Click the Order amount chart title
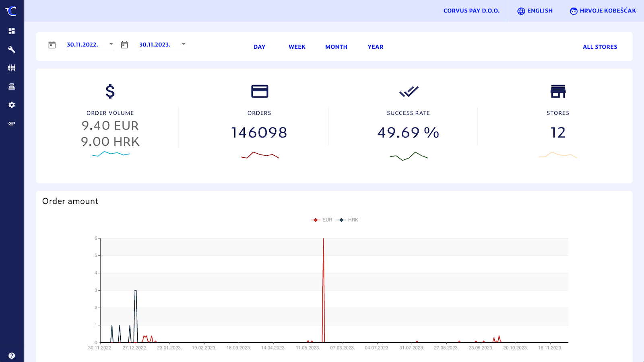Image resolution: width=644 pixels, height=362 pixels. click(70, 201)
